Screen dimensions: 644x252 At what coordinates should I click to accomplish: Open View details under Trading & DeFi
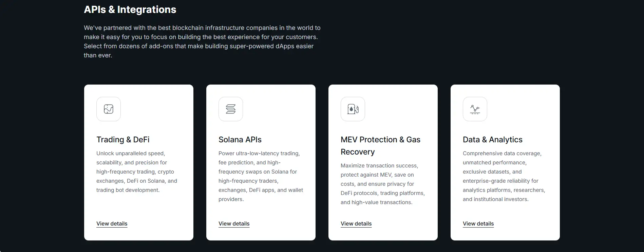(112, 223)
